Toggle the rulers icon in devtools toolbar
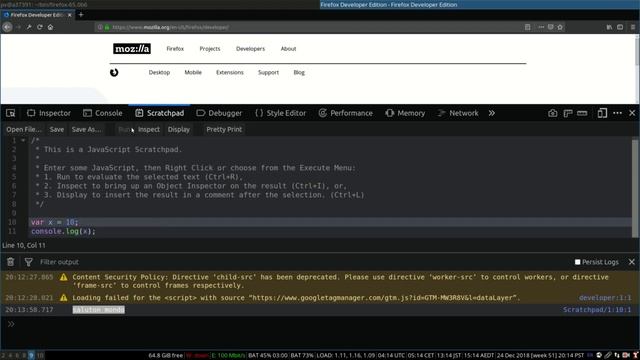The image size is (640, 360). (x=568, y=113)
